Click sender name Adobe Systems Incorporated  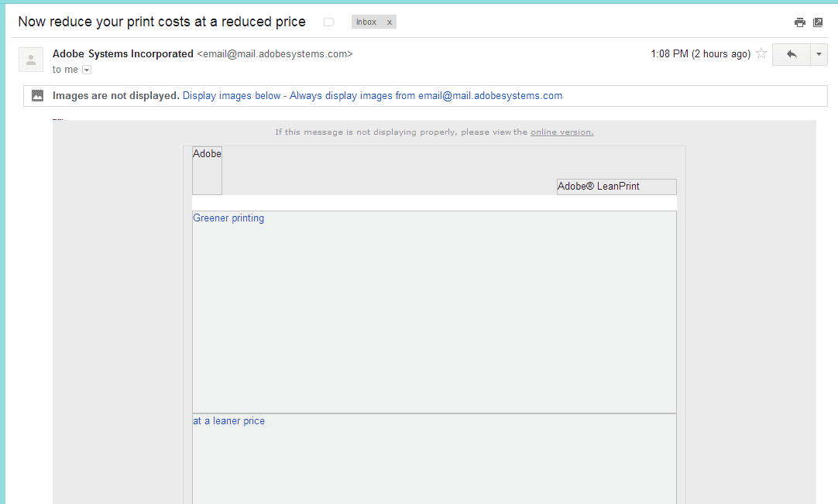coord(122,54)
